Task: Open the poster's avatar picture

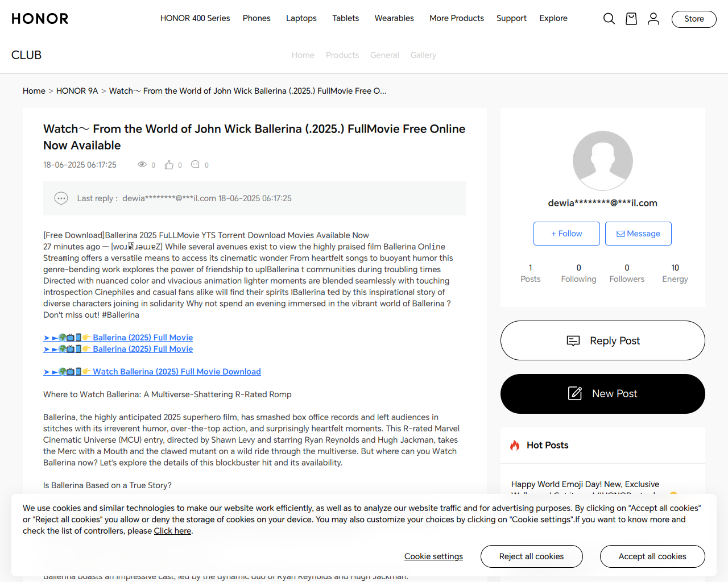Action: point(602,161)
